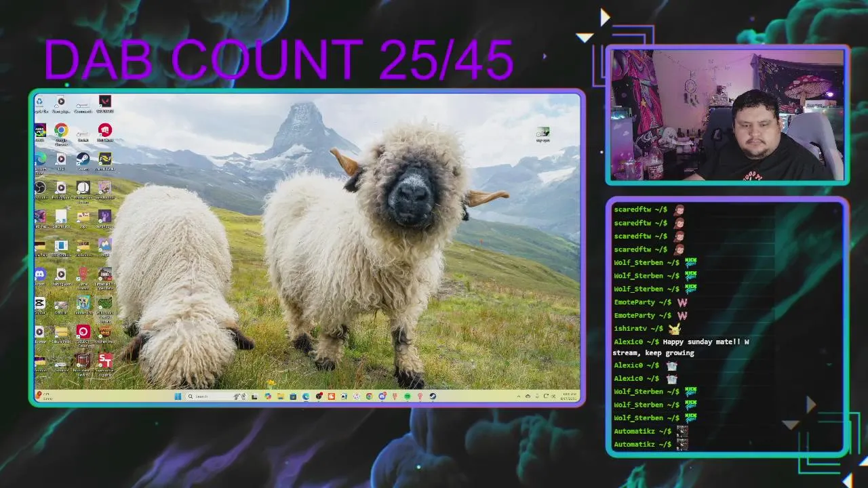This screenshot has height=488, width=868.
Task: Open the Windows Start menu
Action: coord(178,396)
